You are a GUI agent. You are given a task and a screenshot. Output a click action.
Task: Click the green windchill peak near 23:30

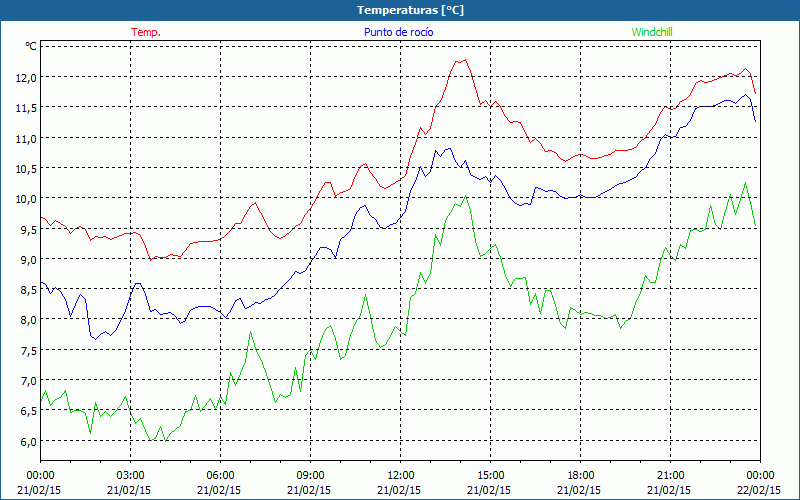click(x=745, y=183)
